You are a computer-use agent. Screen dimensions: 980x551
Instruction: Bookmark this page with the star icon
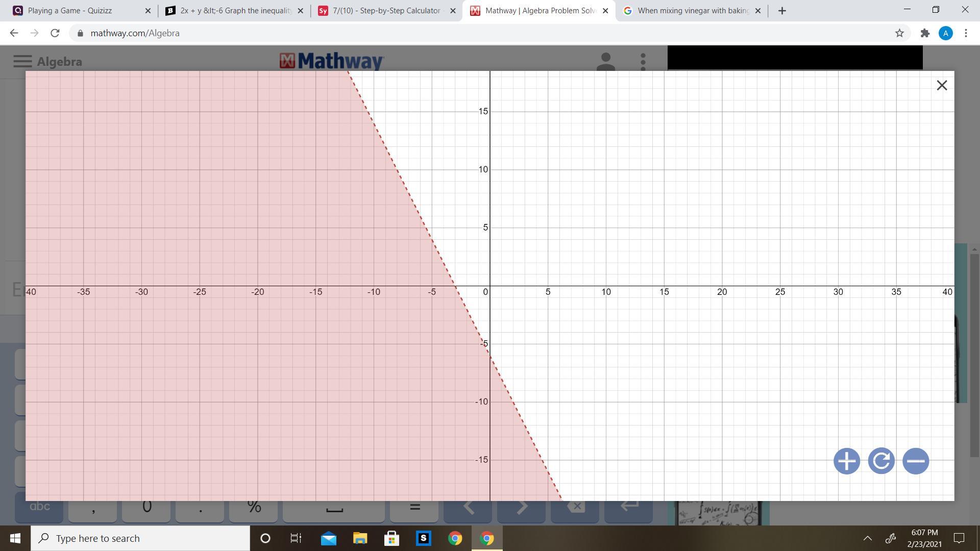coord(899,33)
